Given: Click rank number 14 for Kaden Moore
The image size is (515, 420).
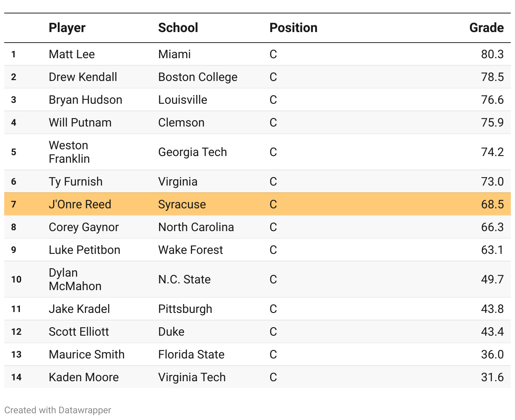Looking at the screenshot, I should point(16,377).
